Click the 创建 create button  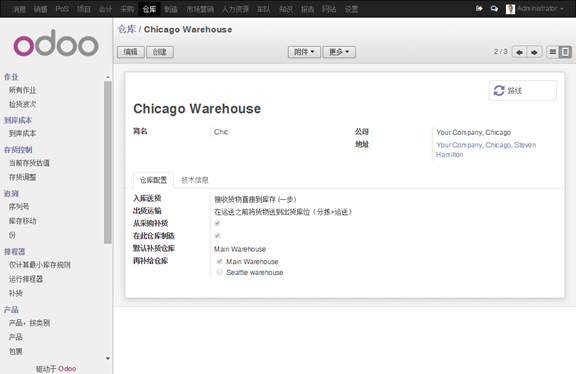click(160, 52)
